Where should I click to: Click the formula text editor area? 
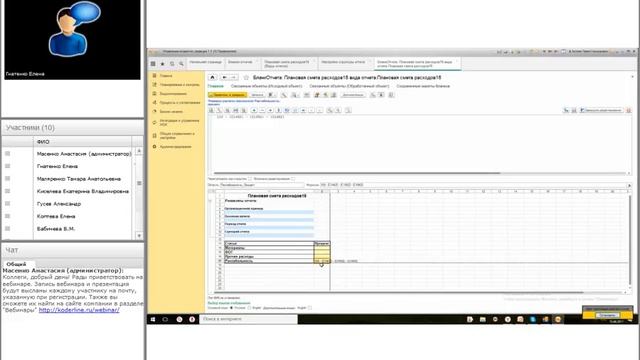pyautogui.click(x=419, y=142)
